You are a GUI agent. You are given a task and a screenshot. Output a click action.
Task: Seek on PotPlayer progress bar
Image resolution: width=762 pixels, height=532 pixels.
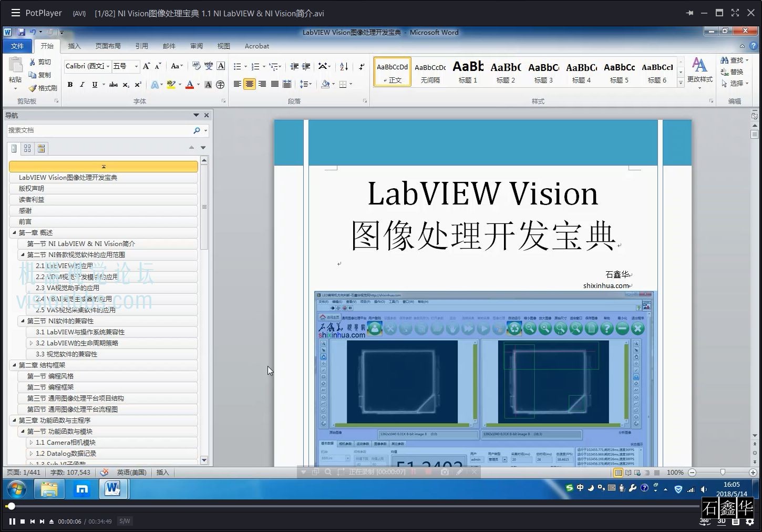click(x=352, y=506)
